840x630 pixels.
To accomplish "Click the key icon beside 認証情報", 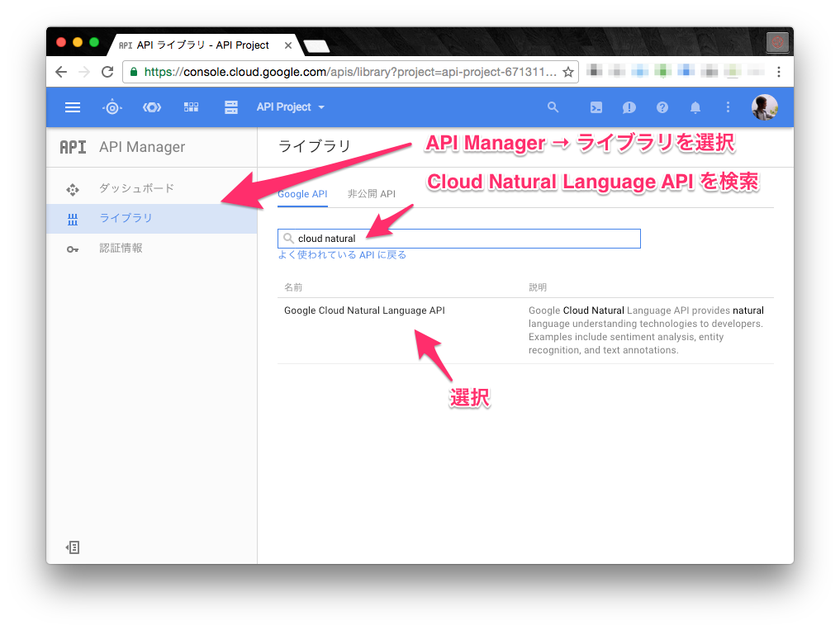I will 73,249.
